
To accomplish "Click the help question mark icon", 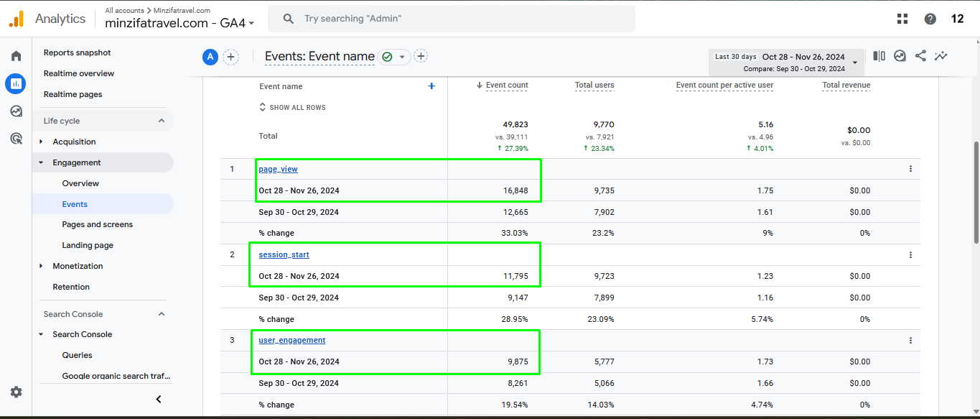I will (930, 18).
